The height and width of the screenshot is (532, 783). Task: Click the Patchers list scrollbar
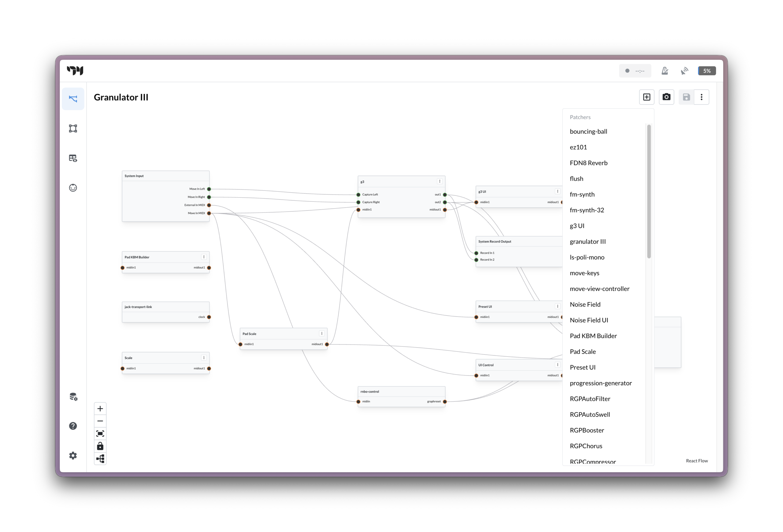[648, 191]
